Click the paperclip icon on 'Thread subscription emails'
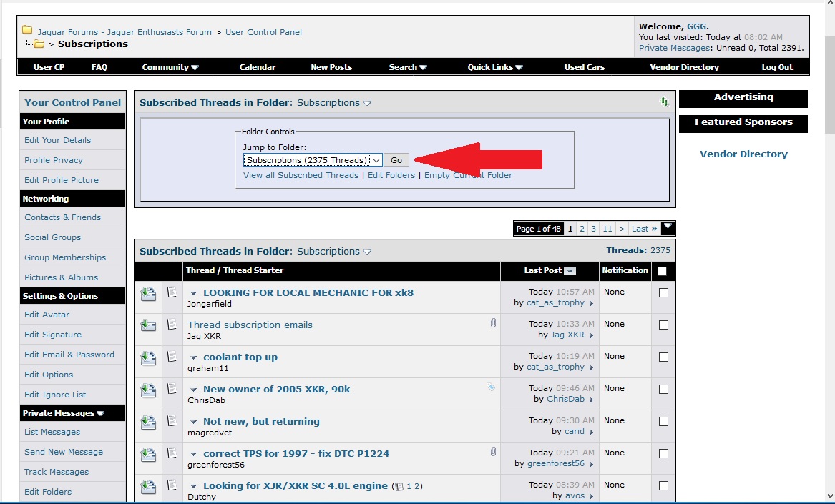Screen dimensions: 835x504 tap(493, 324)
